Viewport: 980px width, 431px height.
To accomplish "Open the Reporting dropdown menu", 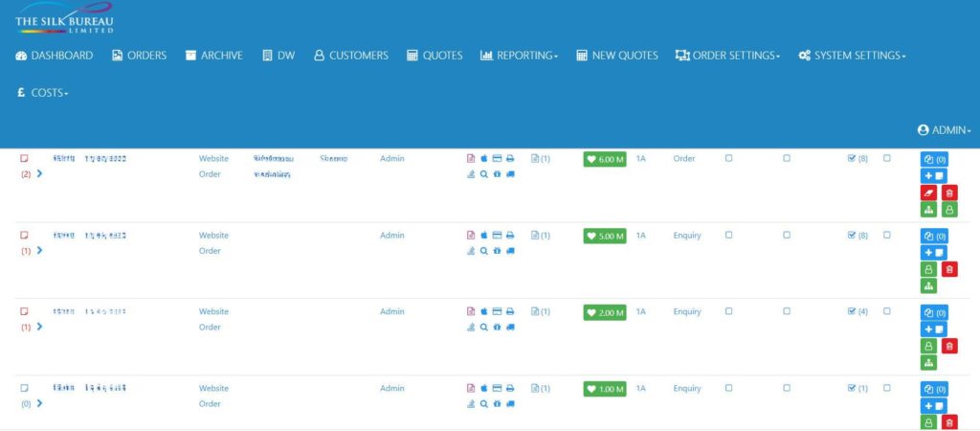I will [x=519, y=56].
